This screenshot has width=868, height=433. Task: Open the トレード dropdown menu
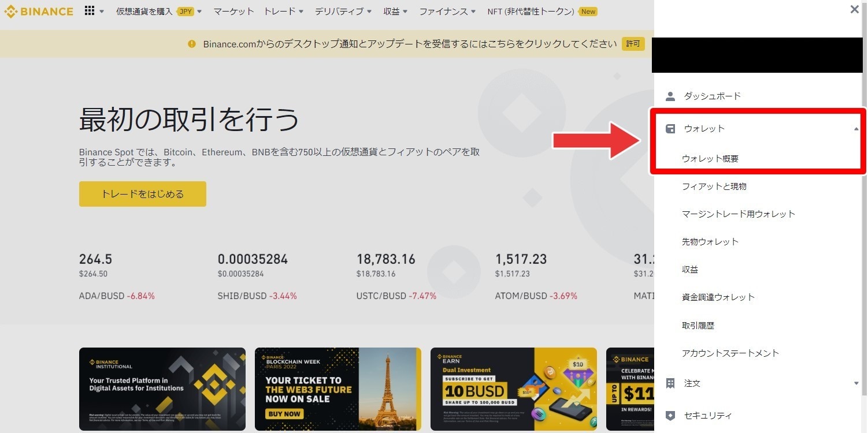point(284,12)
